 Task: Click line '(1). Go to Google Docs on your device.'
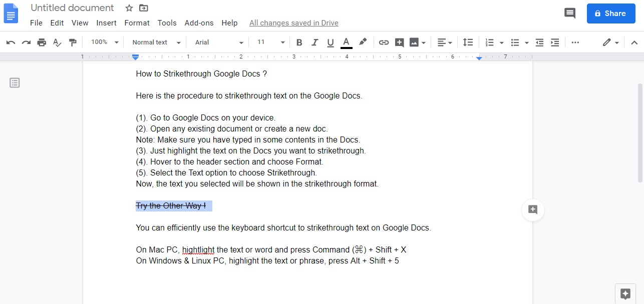206,118
